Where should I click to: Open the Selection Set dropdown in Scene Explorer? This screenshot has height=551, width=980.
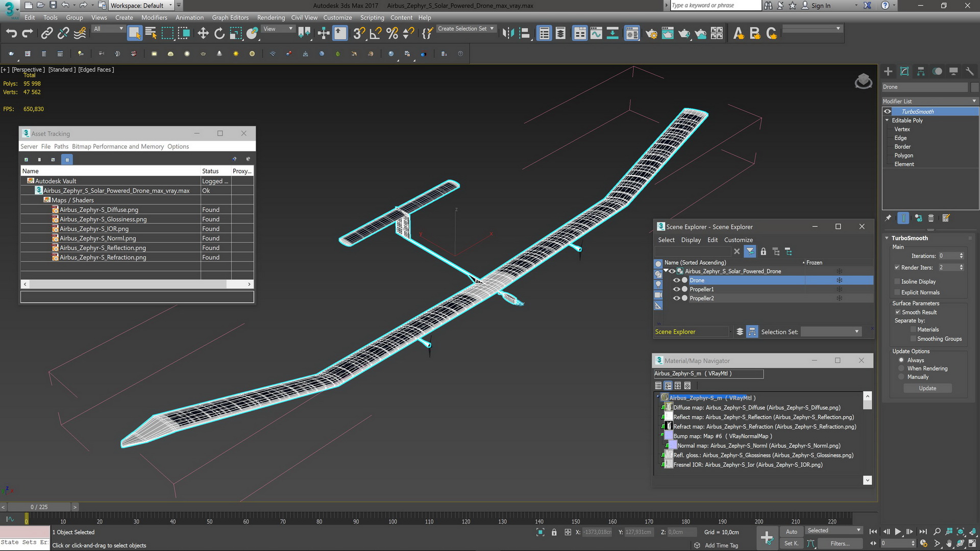click(831, 332)
